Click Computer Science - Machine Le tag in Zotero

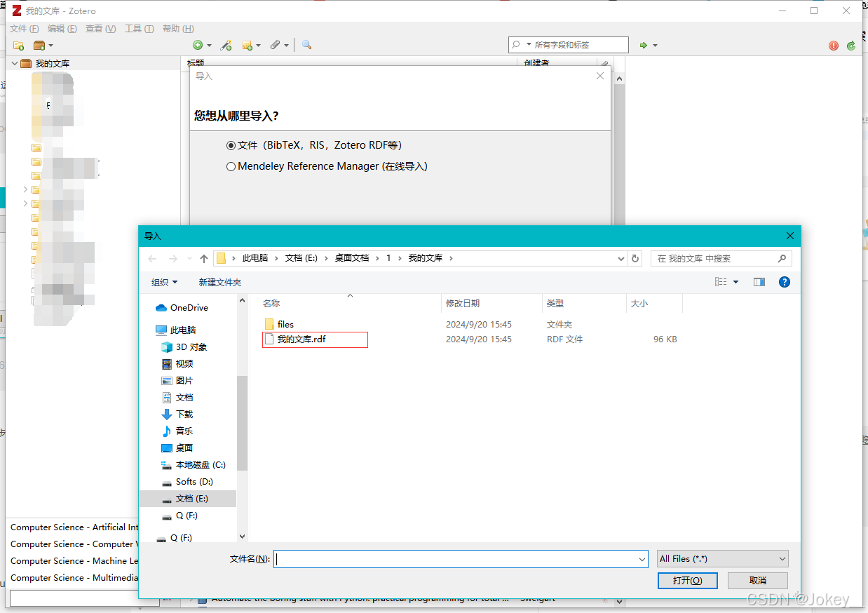(74, 561)
